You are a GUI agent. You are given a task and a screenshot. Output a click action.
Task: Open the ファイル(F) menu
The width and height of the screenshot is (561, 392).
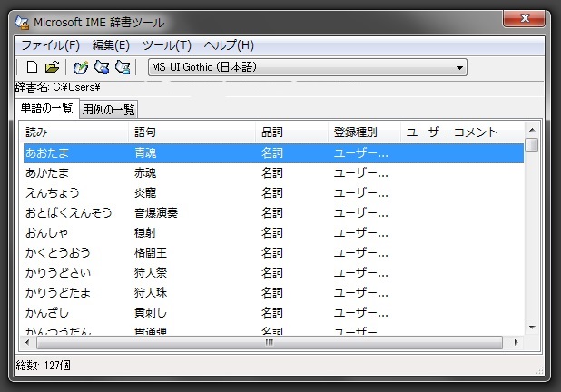(51, 45)
